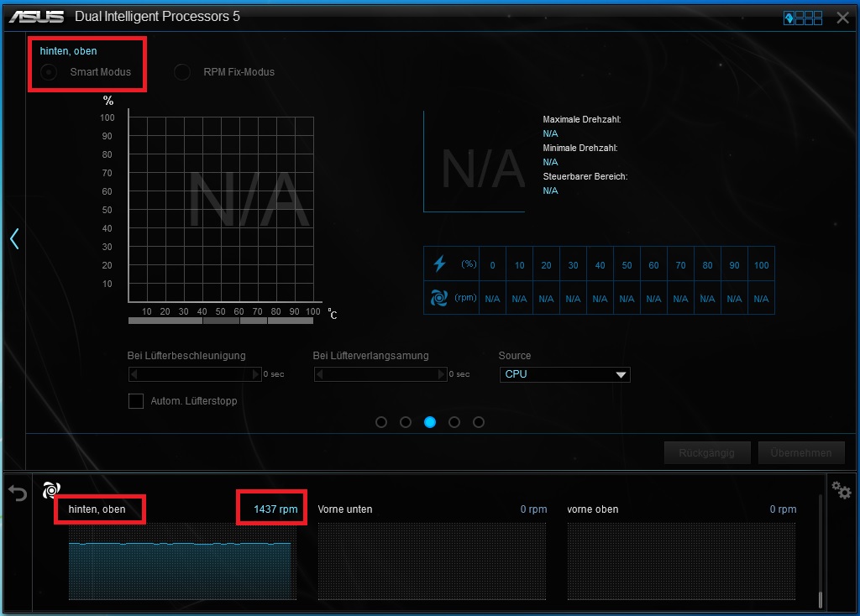Viewport: 860px width, 616px height.
Task: Click the 0 rpm value for Vorne unten
Action: tap(533, 509)
